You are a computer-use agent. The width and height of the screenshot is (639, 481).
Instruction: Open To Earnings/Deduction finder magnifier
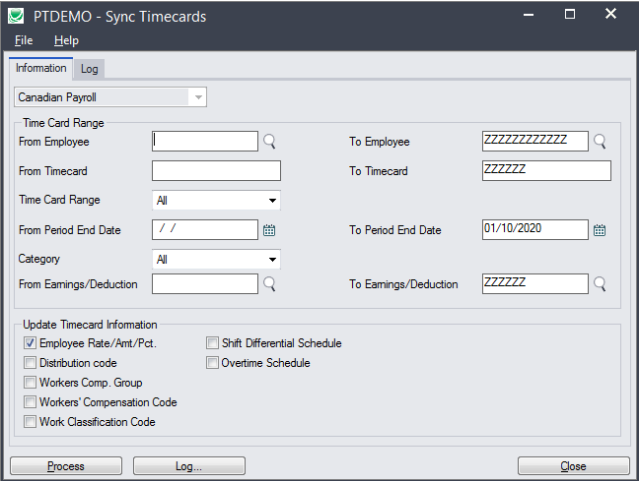(599, 284)
